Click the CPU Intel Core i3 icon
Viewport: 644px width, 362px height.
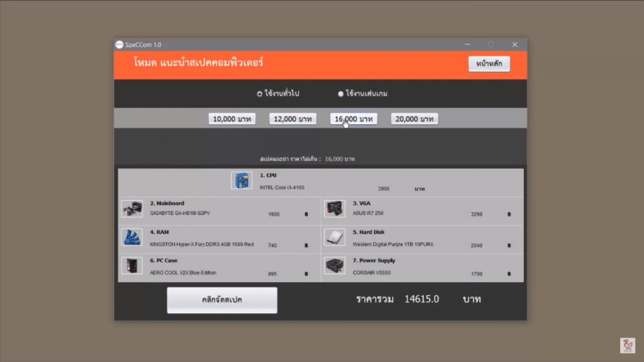(241, 180)
